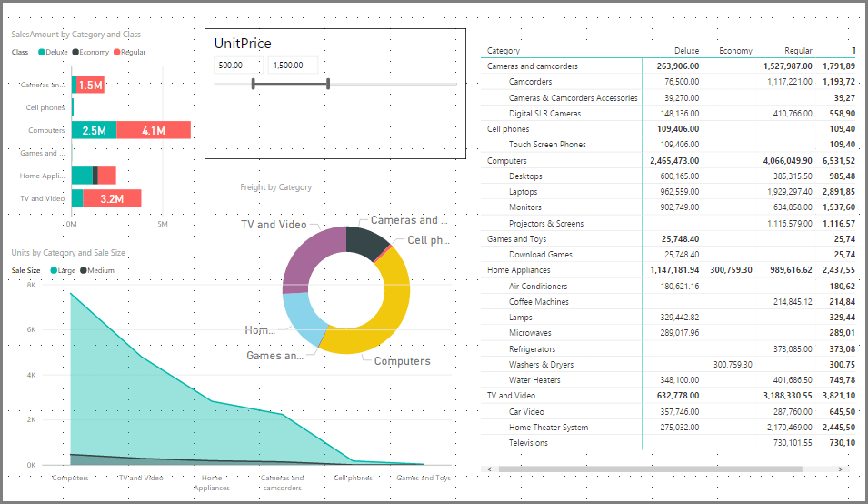Click the Economy column header in the table
The image size is (868, 504).
(x=735, y=50)
